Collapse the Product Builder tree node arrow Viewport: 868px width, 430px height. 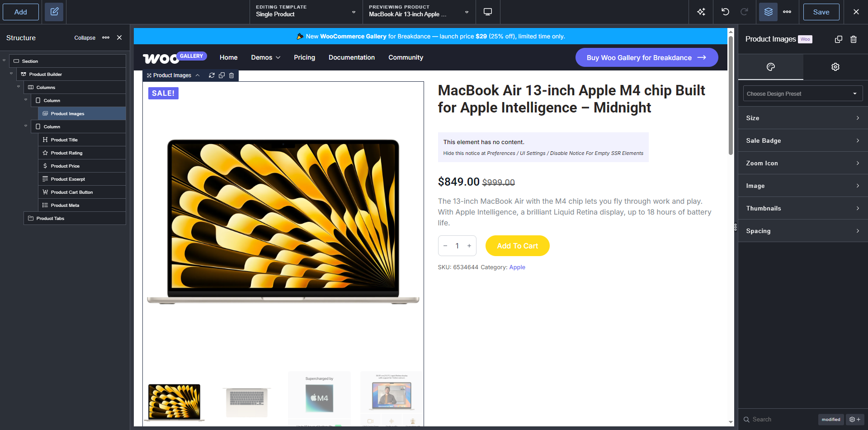point(11,73)
